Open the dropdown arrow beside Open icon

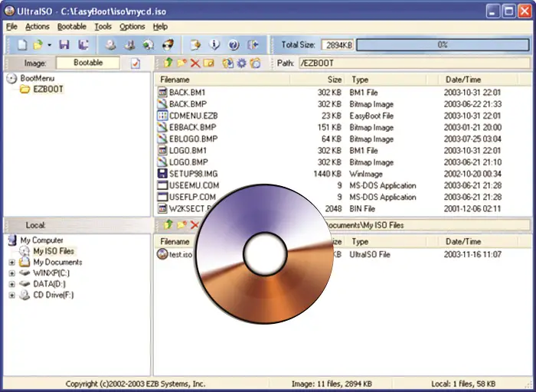click(x=49, y=45)
